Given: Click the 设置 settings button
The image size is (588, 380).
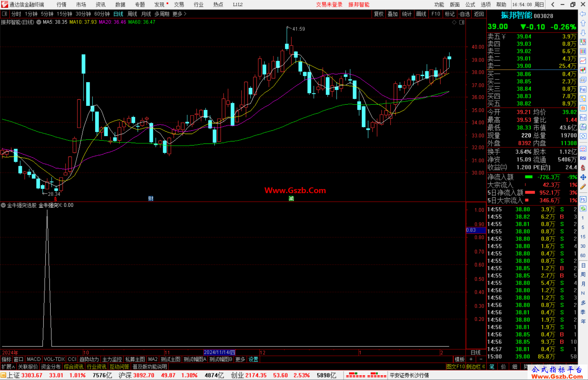Looking at the screenshot, I should (253, 359).
